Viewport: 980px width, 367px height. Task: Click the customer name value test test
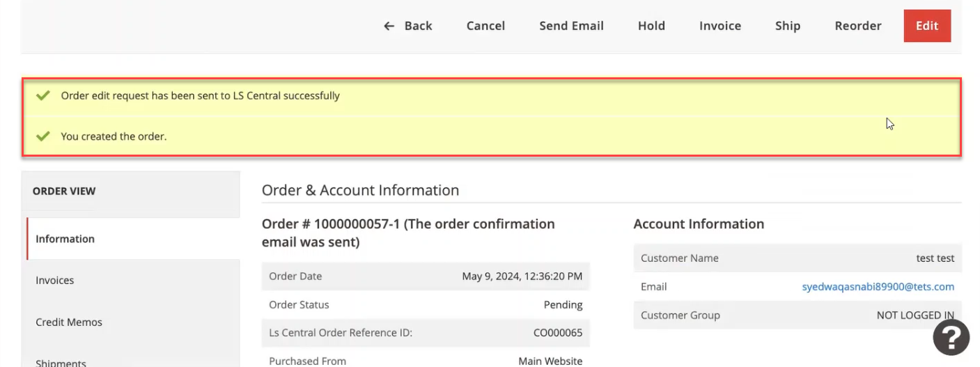coord(935,258)
